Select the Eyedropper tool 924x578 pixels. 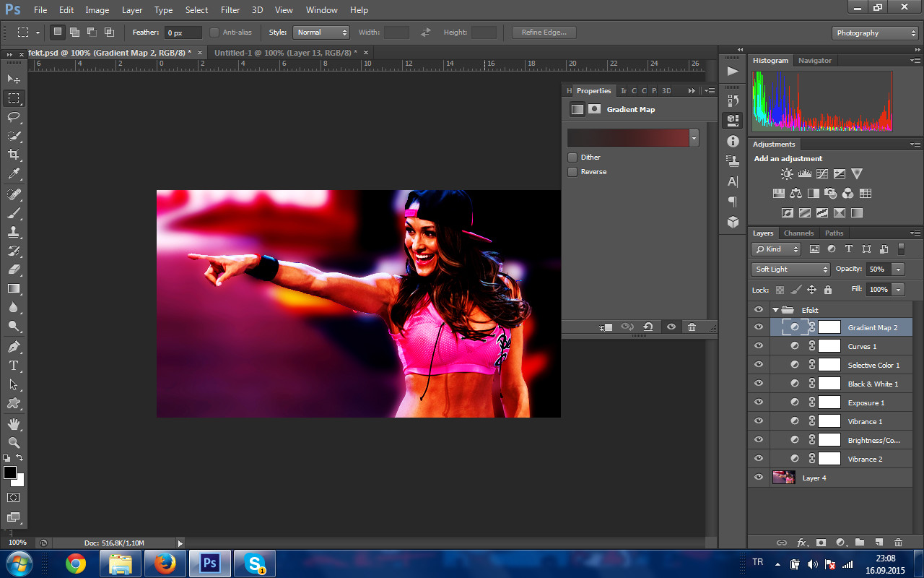click(x=14, y=174)
